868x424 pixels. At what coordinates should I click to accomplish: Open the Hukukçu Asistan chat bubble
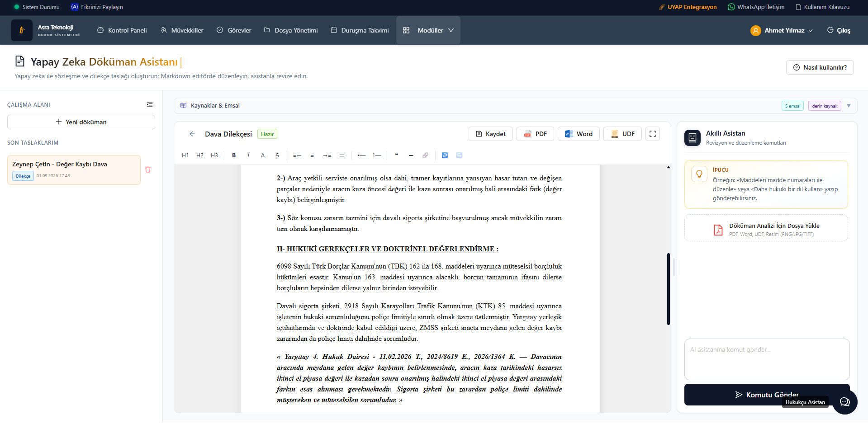(844, 402)
